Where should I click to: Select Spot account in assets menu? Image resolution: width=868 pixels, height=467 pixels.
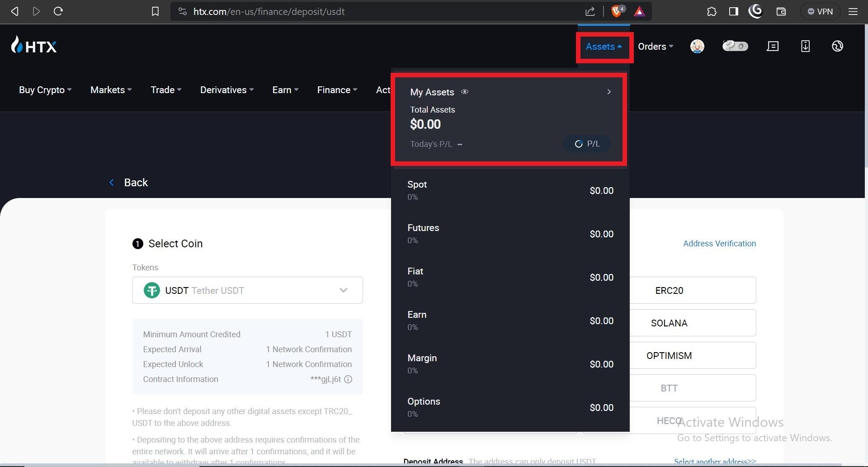pyautogui.click(x=510, y=190)
